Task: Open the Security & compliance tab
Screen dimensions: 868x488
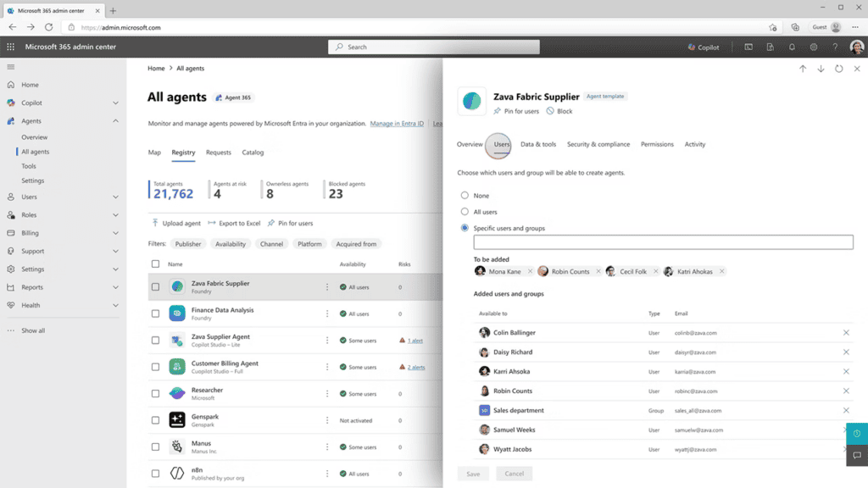Action: click(598, 144)
